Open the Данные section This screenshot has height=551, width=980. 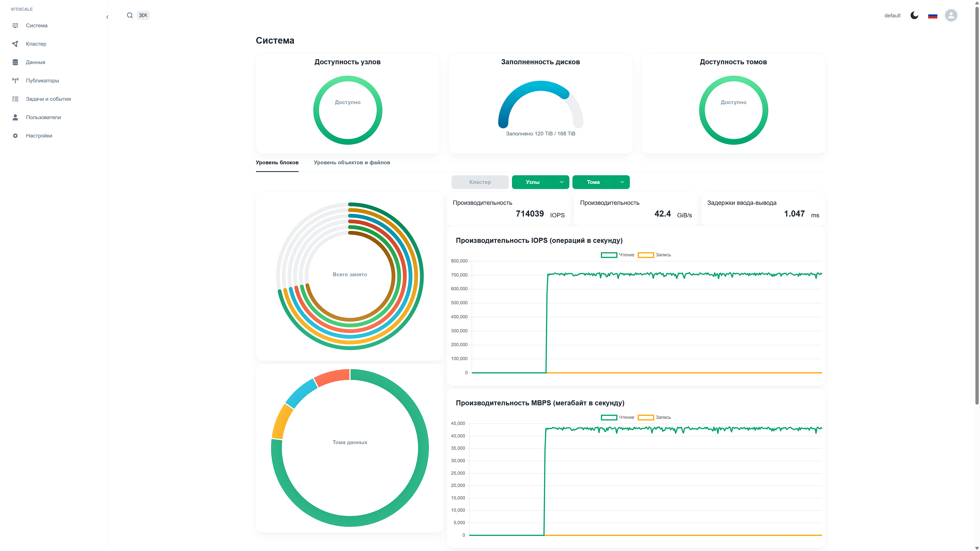tap(35, 62)
